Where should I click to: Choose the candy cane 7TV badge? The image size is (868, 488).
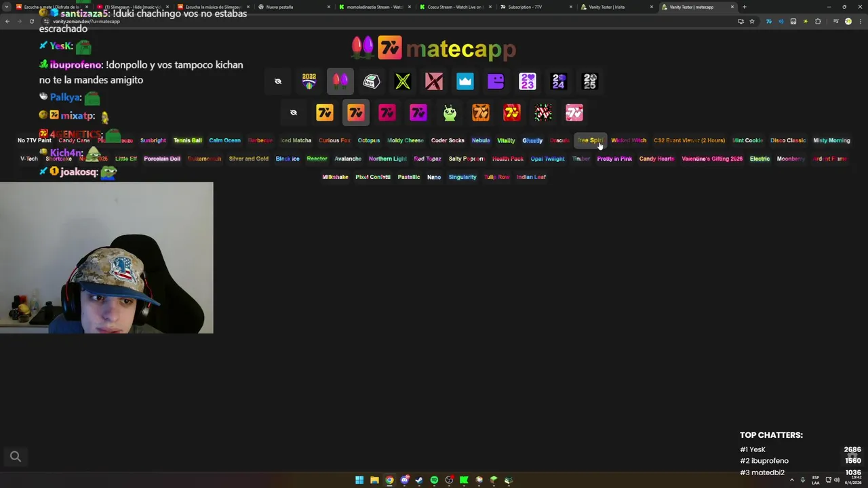point(543,113)
